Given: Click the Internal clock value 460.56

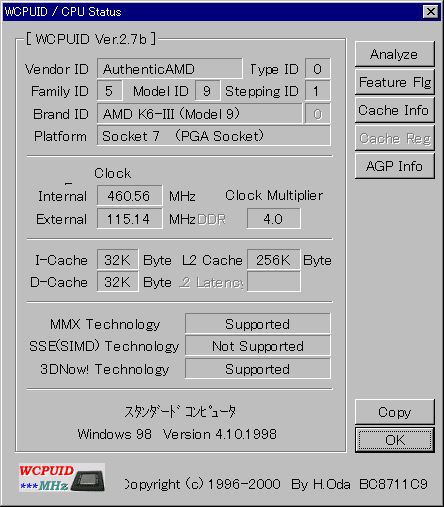Looking at the screenshot, I should (x=130, y=196).
